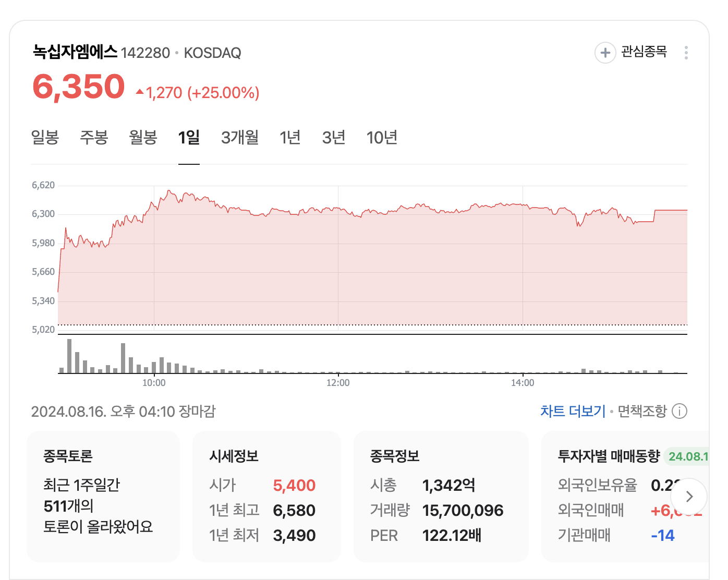
Task: Select the 3개월 chart period
Action: pos(239,137)
